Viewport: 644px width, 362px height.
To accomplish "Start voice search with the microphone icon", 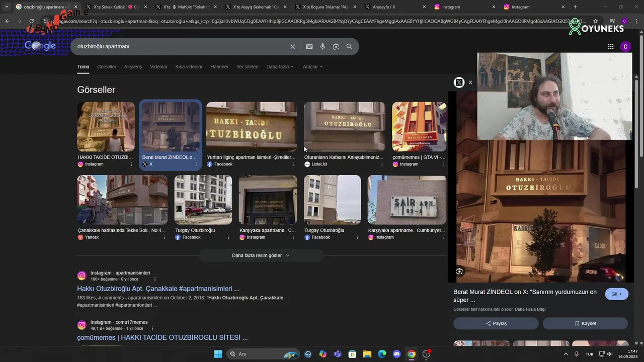I will (x=323, y=46).
